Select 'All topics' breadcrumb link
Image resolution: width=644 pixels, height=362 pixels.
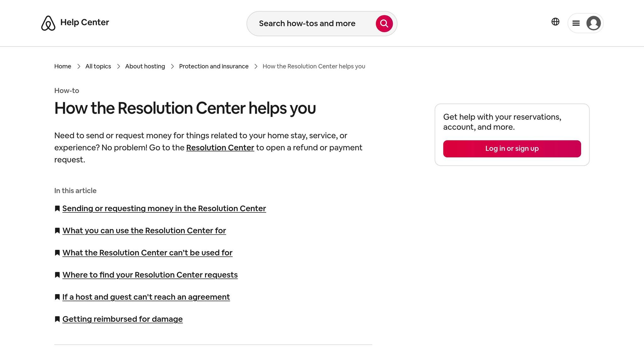pos(98,66)
